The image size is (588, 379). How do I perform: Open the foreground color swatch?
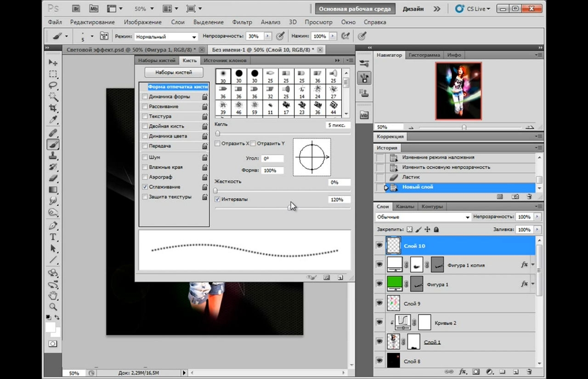coord(50,327)
